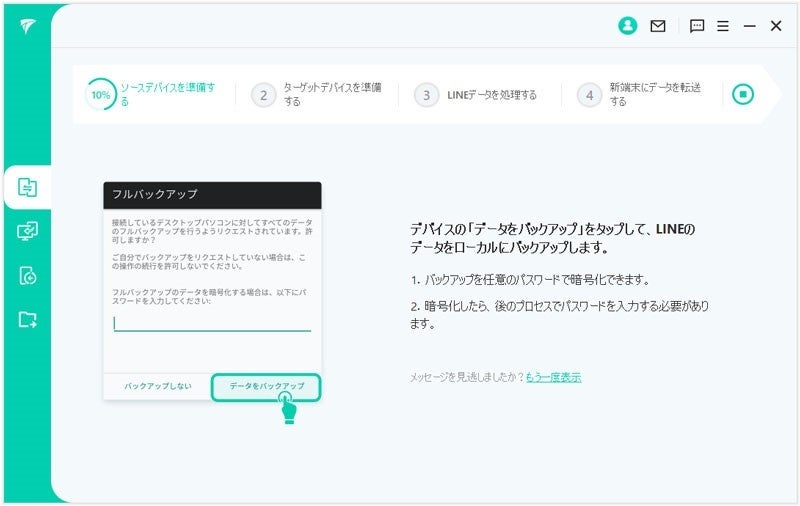
Task: Open the export folder sidebar icon
Action: (x=28, y=320)
